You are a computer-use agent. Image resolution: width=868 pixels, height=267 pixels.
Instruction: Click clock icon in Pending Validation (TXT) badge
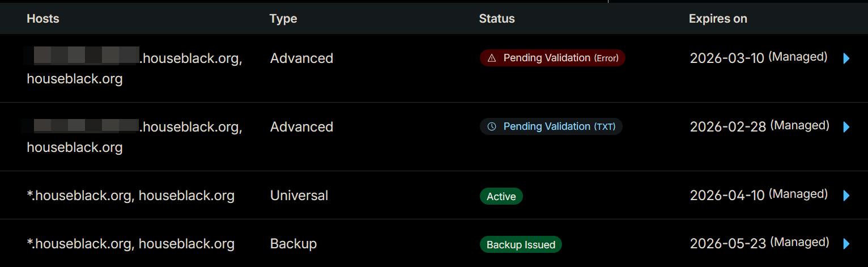coord(492,126)
